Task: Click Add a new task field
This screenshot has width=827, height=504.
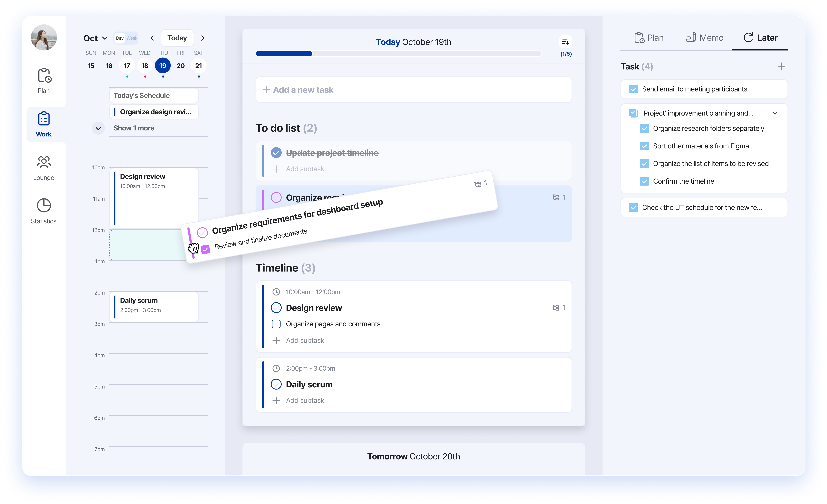Action: tap(413, 90)
